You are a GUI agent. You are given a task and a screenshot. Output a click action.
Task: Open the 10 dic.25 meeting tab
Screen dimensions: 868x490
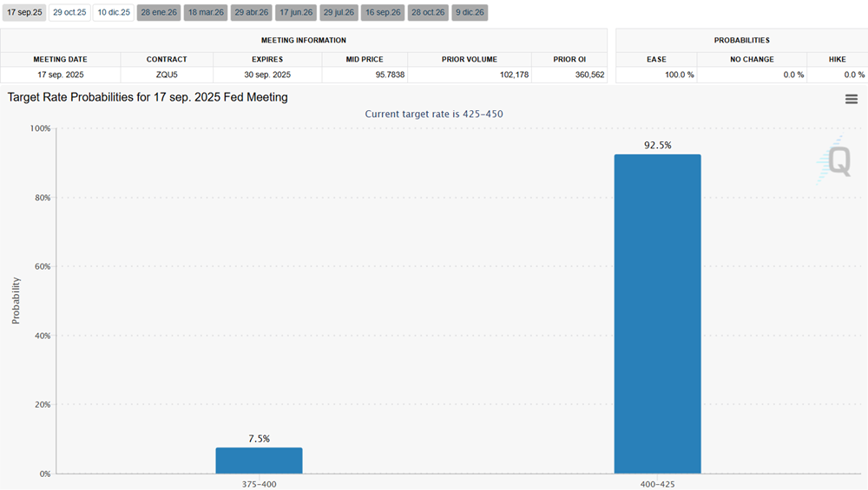pyautogui.click(x=114, y=13)
